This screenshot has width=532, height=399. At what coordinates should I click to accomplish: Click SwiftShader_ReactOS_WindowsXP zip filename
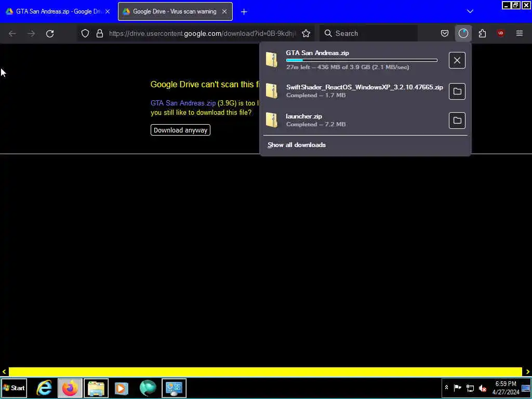click(x=364, y=87)
